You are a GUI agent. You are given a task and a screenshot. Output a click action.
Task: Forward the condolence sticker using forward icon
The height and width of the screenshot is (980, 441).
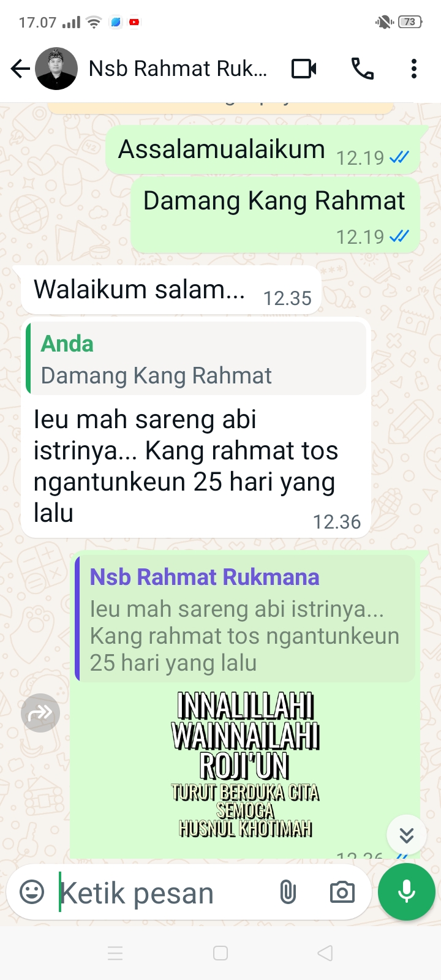[40, 713]
